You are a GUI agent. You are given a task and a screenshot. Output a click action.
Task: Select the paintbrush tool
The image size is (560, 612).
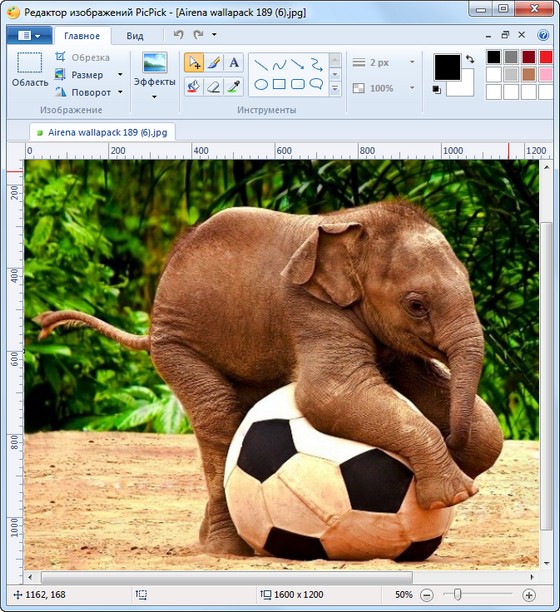pos(214,62)
